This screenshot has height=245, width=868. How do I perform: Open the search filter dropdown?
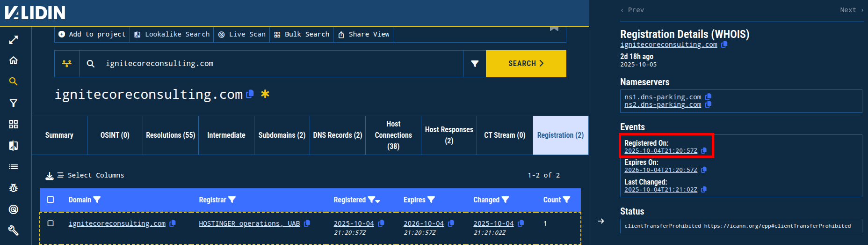tap(474, 64)
